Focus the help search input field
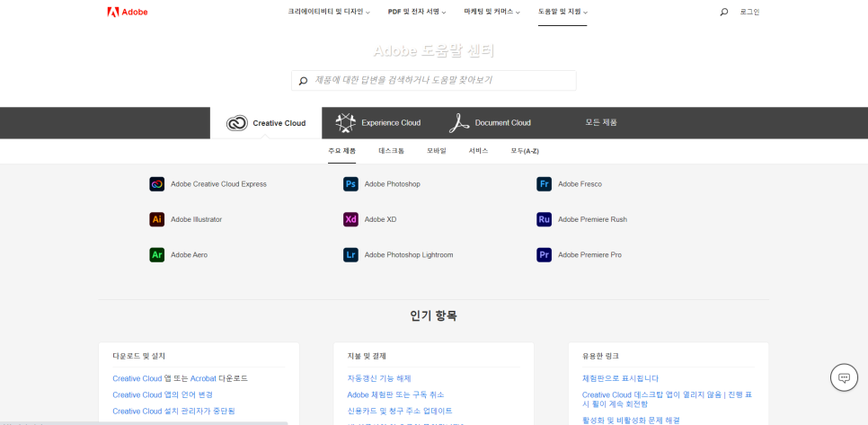868x425 pixels. pos(433,80)
